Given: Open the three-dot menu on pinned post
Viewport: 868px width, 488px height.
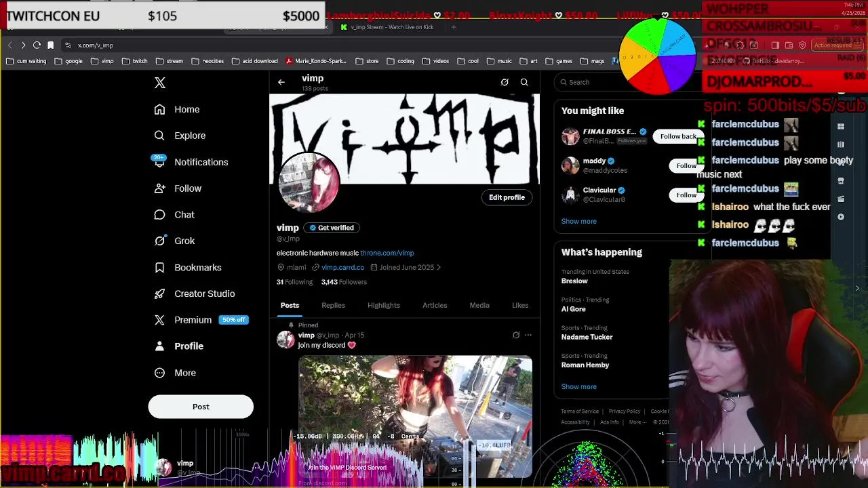Looking at the screenshot, I should [528, 335].
